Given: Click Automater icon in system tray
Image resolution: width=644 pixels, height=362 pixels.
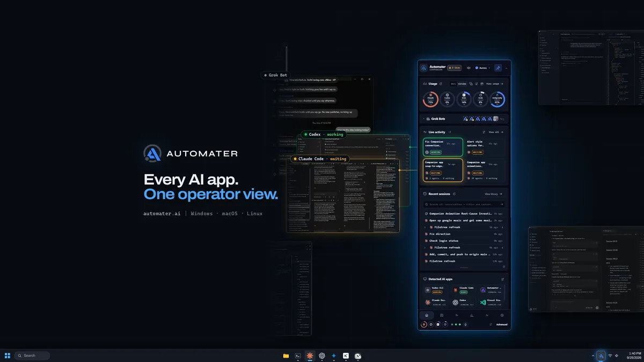Looking at the screenshot, I should click(602, 356).
